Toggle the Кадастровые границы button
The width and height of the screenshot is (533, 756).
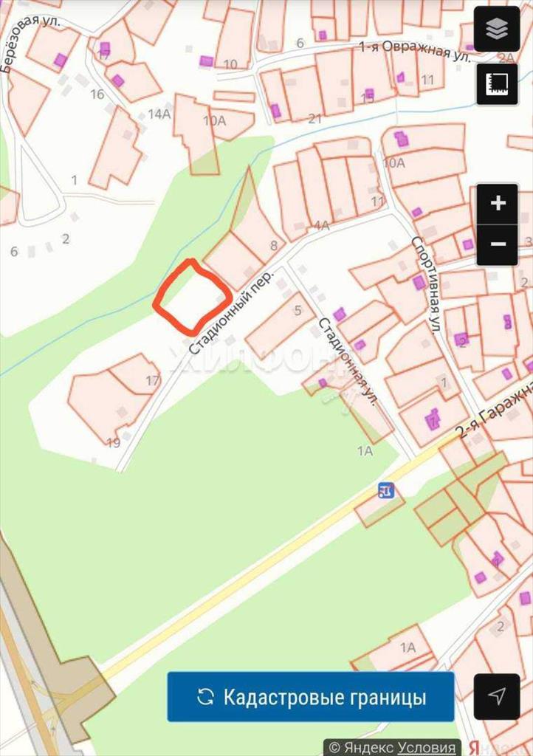(311, 697)
